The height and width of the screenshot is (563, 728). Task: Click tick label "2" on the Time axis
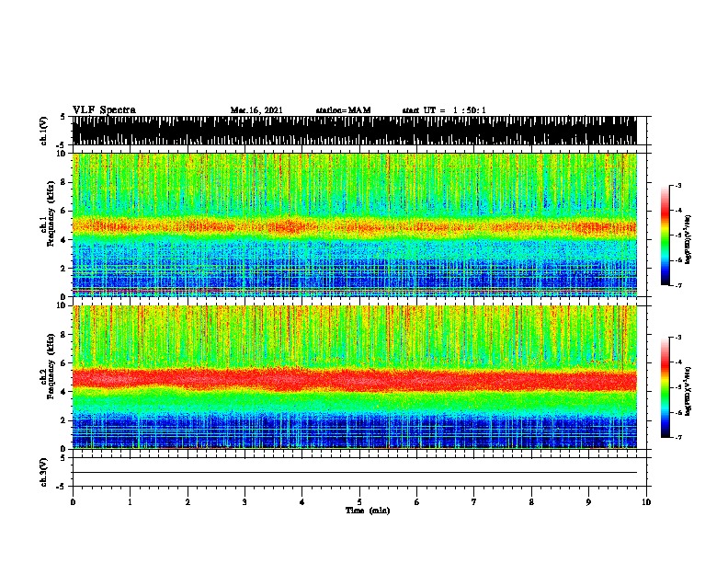188,502
